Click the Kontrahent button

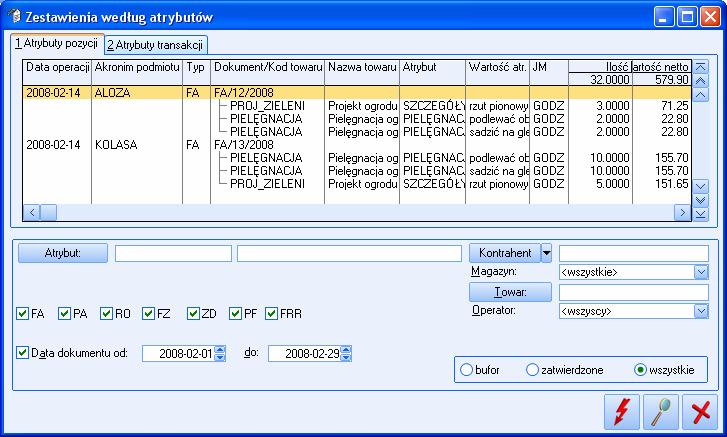click(505, 253)
